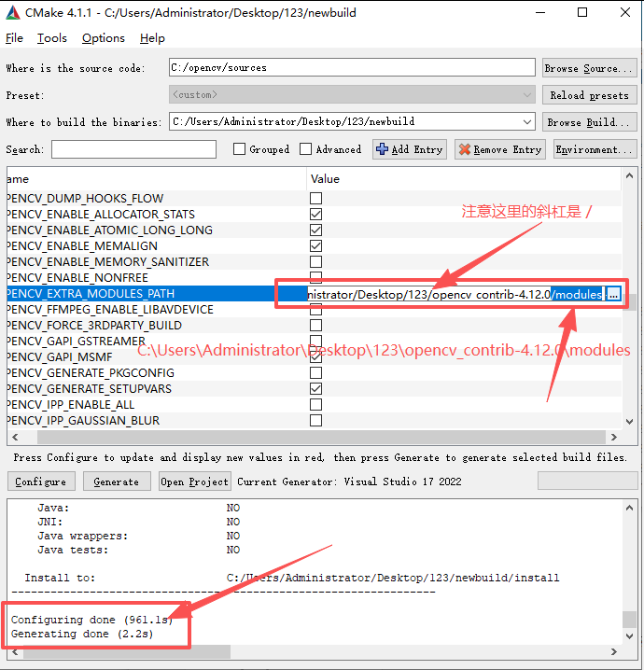Screen dimensions: 644x670
Task: Enable OPENCV_FORCE_3RDPARTY_BUILD checkbox
Action: (315, 325)
